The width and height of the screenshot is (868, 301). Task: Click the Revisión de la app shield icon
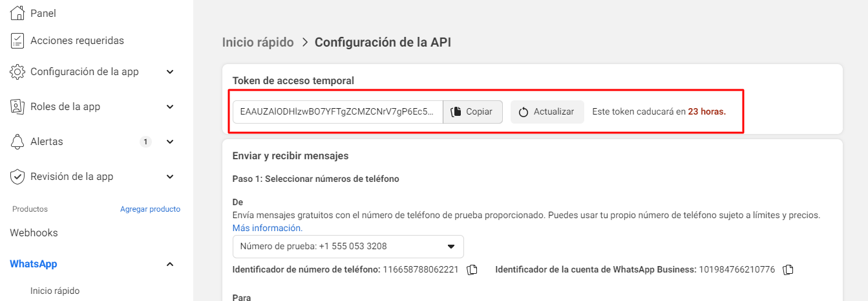pyautogui.click(x=17, y=177)
